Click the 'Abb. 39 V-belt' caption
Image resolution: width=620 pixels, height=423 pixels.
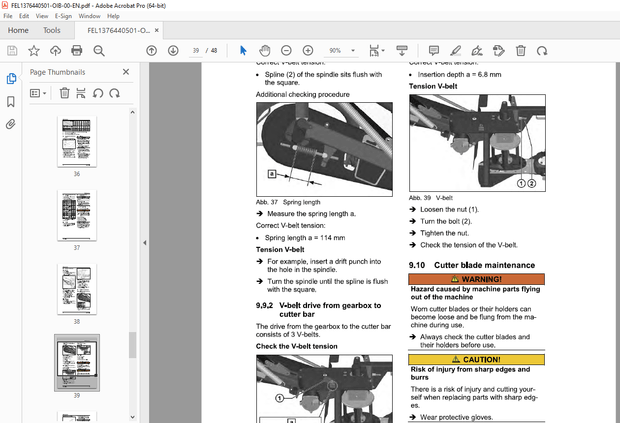431,198
